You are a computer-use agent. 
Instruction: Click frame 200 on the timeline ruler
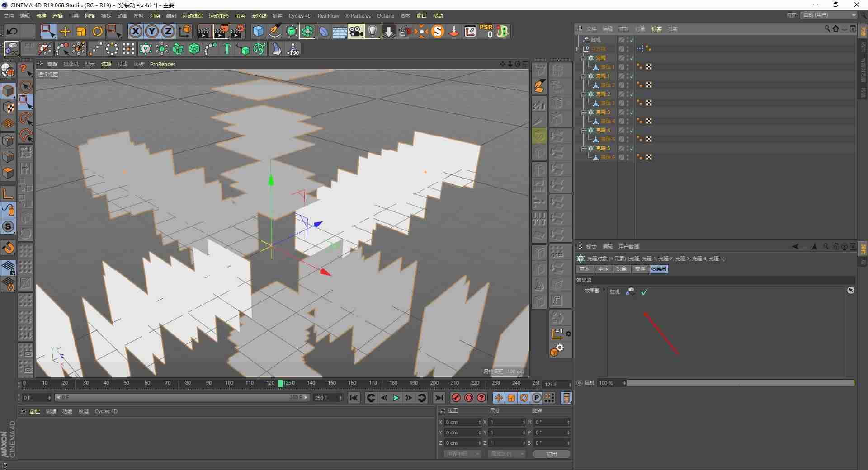pyautogui.click(x=434, y=383)
